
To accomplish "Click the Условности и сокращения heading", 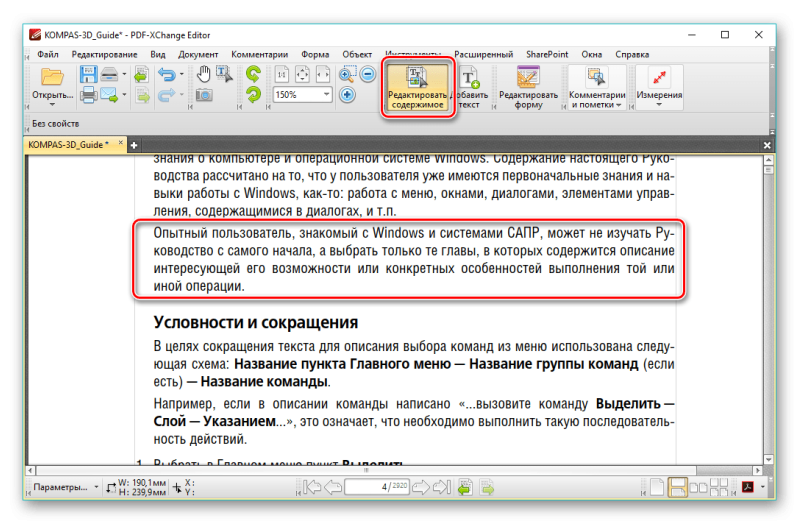I will [x=256, y=322].
